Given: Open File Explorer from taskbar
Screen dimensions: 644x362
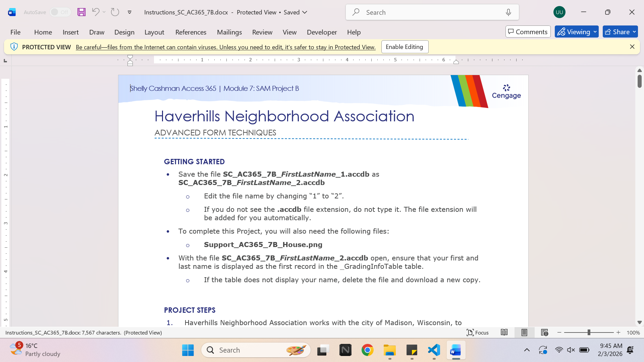Looking at the screenshot, I should [390, 350].
